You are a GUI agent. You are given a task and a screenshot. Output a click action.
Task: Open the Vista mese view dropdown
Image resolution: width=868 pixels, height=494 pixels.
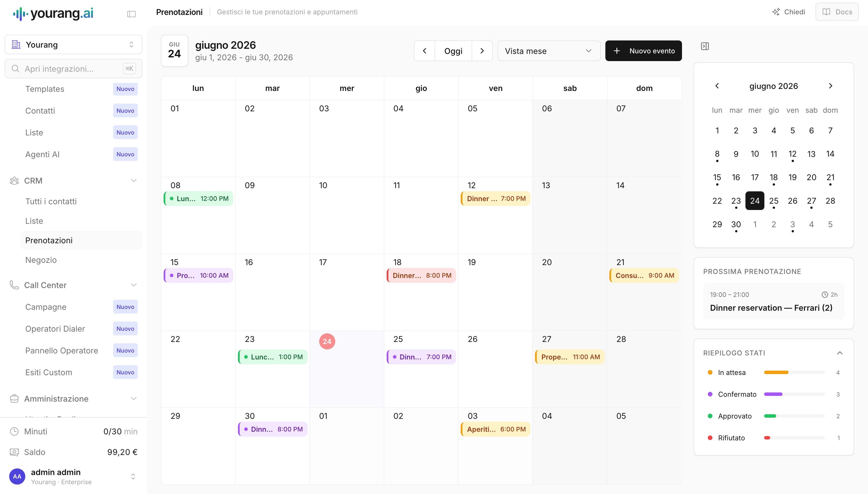pos(549,51)
